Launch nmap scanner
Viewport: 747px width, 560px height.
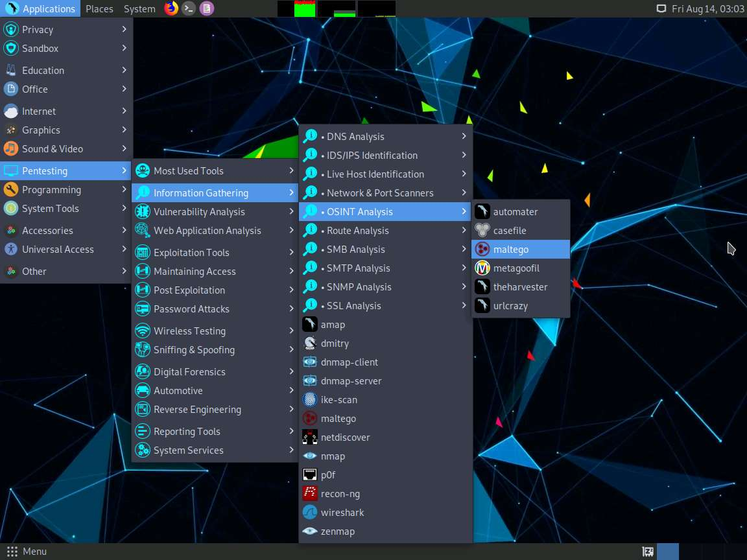tap(385, 456)
